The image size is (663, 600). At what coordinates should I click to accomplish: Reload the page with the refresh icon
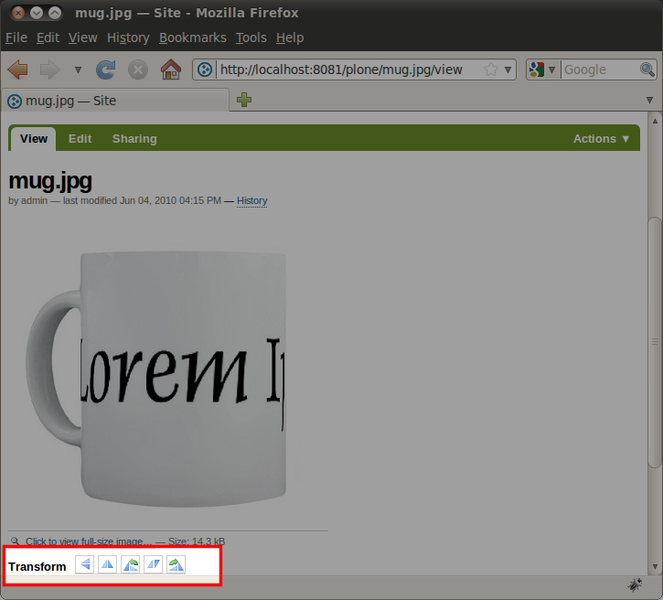coord(105,70)
